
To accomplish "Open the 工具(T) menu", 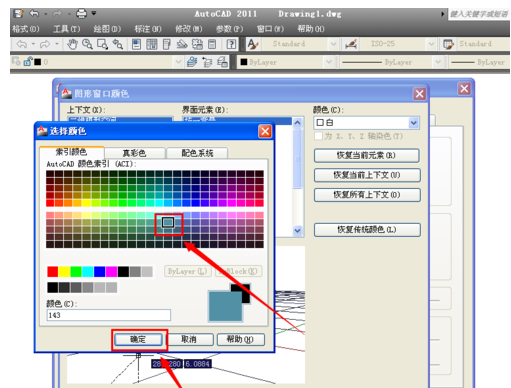I will point(67,29).
